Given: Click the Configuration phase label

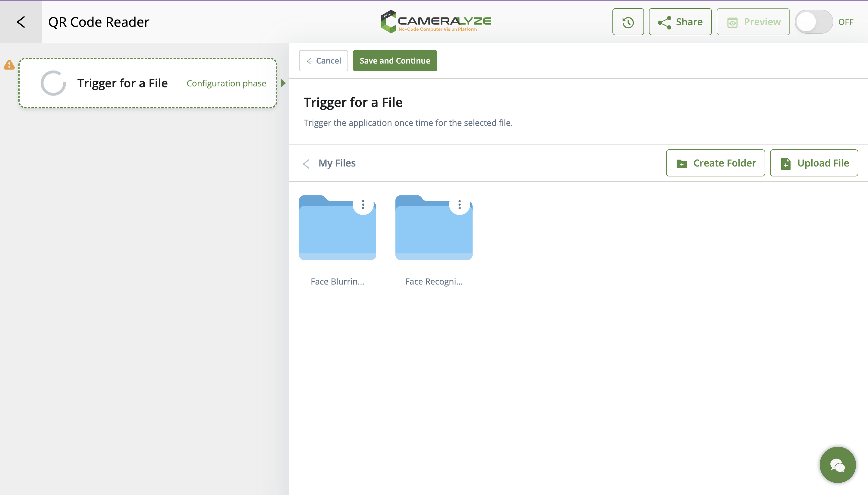Looking at the screenshot, I should click(226, 83).
